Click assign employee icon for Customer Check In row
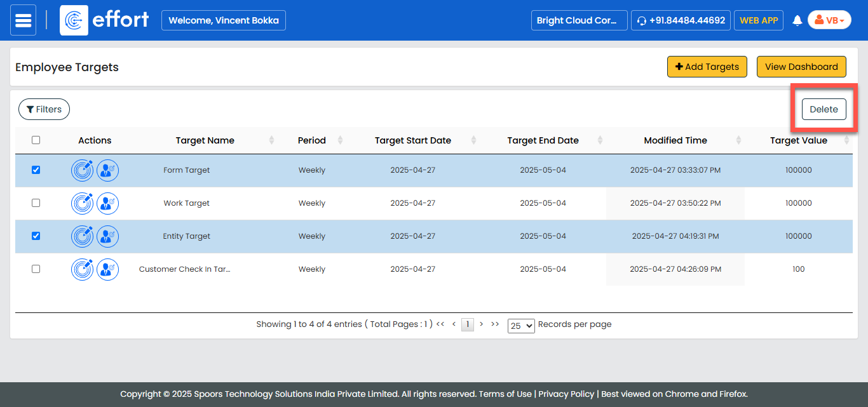Image resolution: width=868 pixels, height=407 pixels. [x=107, y=269]
